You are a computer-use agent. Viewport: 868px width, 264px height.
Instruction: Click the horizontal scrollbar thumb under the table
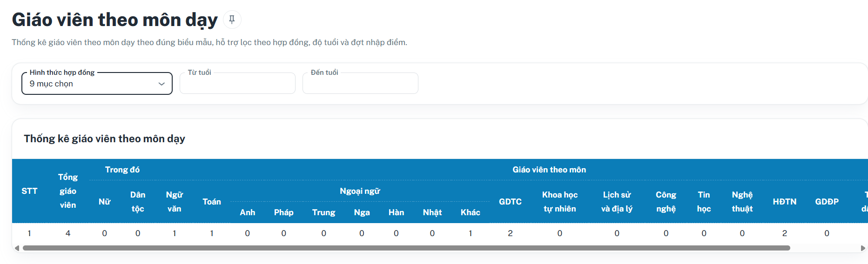click(406, 248)
